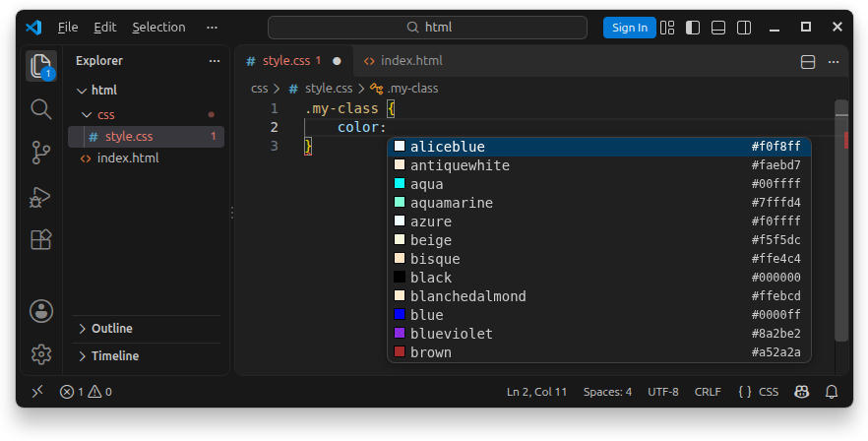Viewport: 868px width, 441px height.
Task: Select the aqua color suggestion
Action: [599, 184]
